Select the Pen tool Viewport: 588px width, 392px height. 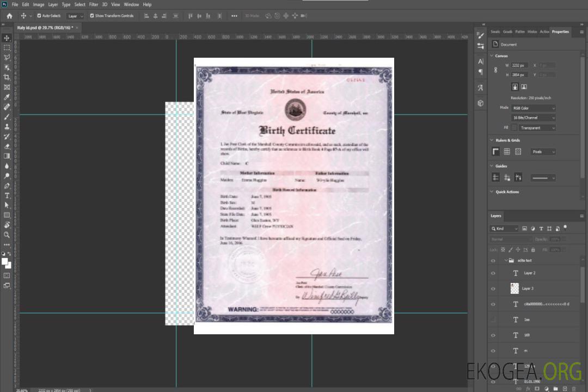click(7, 186)
